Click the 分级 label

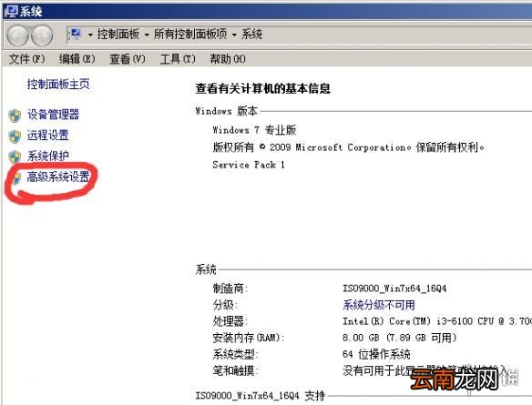225,305
